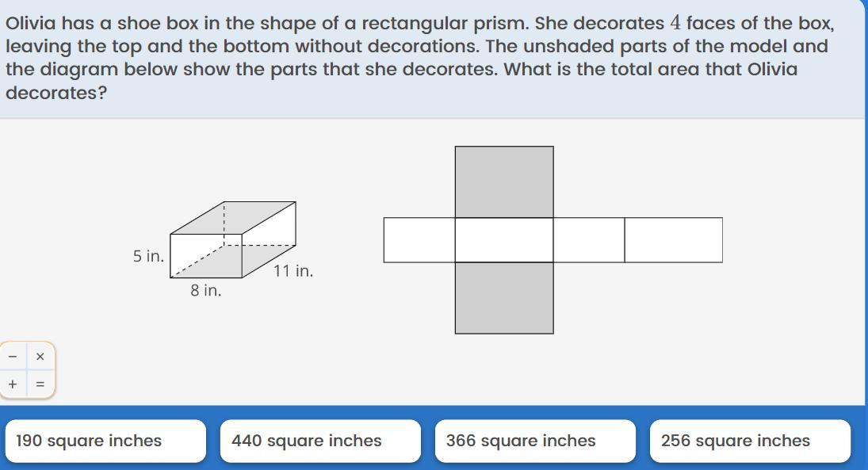Click the 5 in. height label
Viewport: 868px width, 470px height.
pos(148,256)
